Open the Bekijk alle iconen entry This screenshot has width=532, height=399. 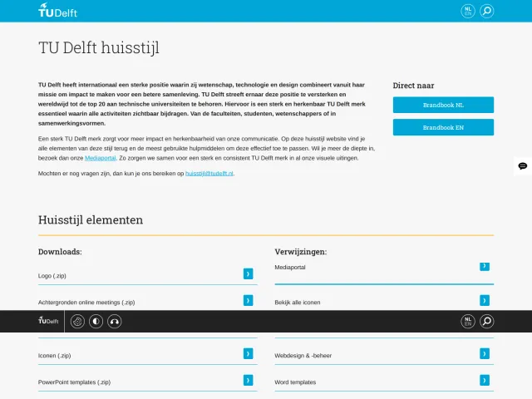click(298, 303)
